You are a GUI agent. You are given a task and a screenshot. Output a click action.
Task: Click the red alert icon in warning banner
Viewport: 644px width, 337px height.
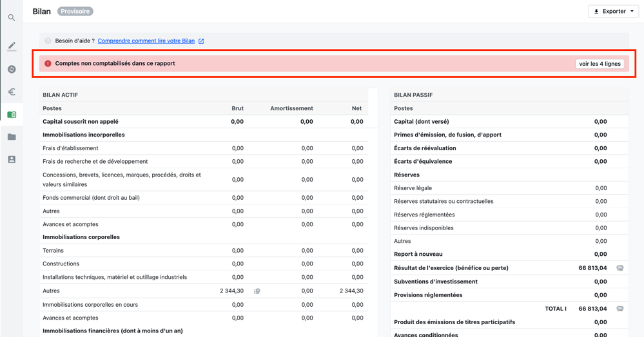(48, 64)
